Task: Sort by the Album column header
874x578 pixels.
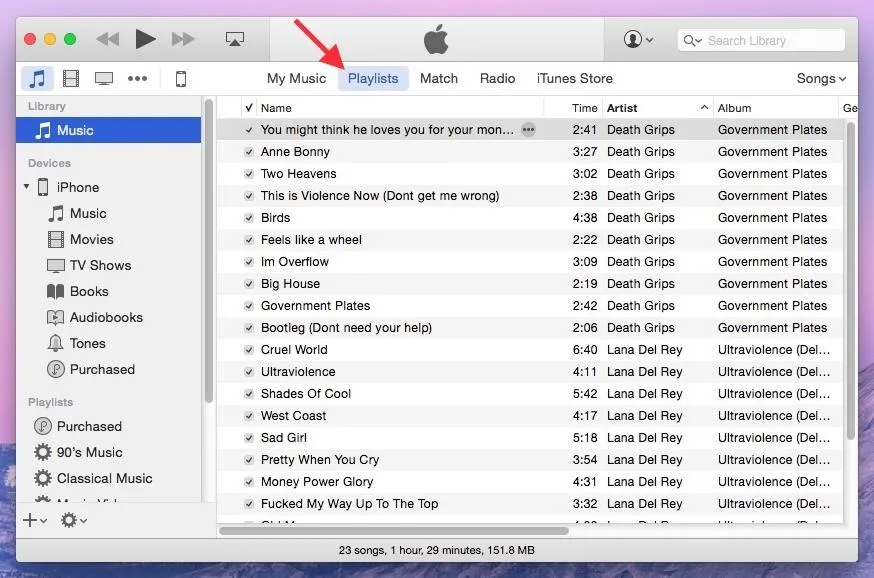Action: [734, 108]
